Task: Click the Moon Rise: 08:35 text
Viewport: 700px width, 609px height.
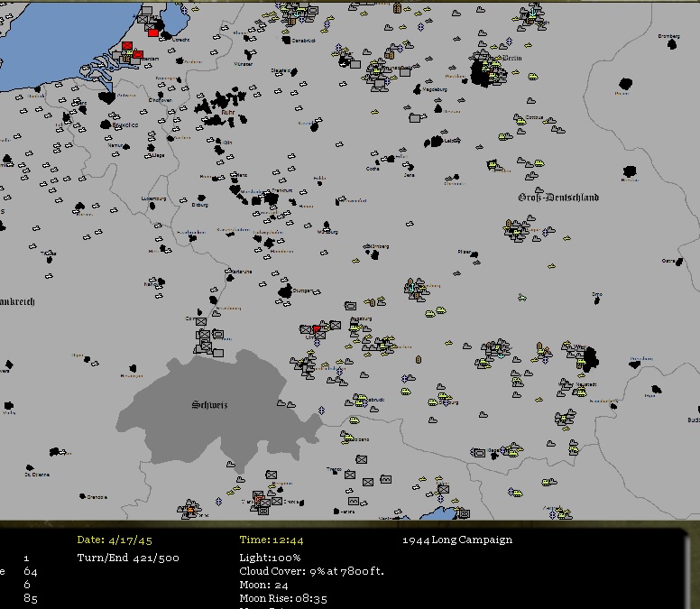Action: point(283,598)
